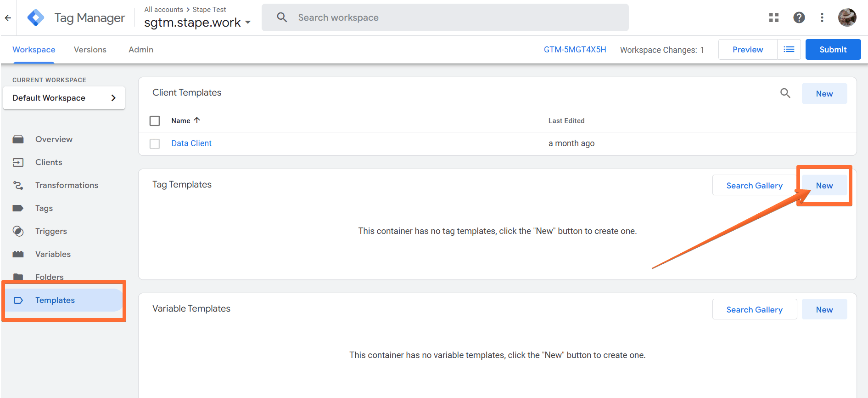Click the Transformations sidebar icon
The height and width of the screenshot is (398, 868).
[x=18, y=185]
